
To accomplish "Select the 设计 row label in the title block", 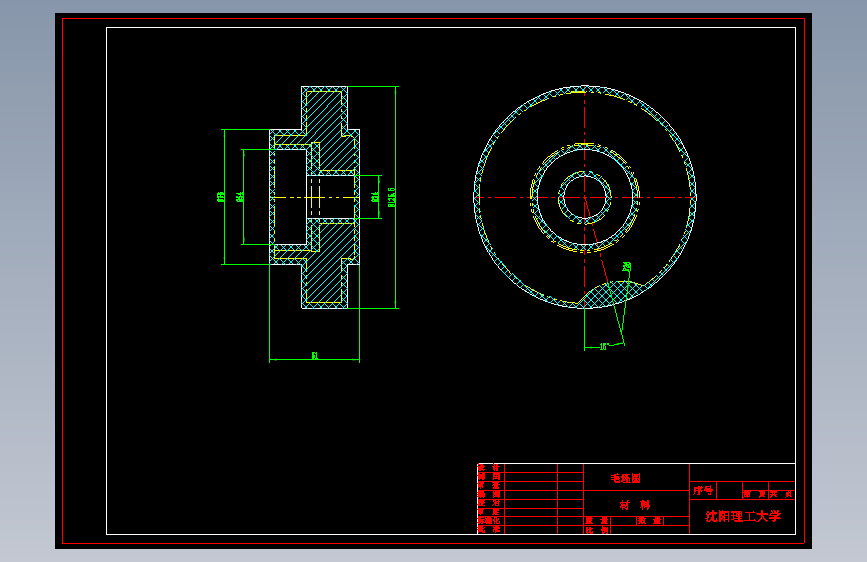I will 489,468.
